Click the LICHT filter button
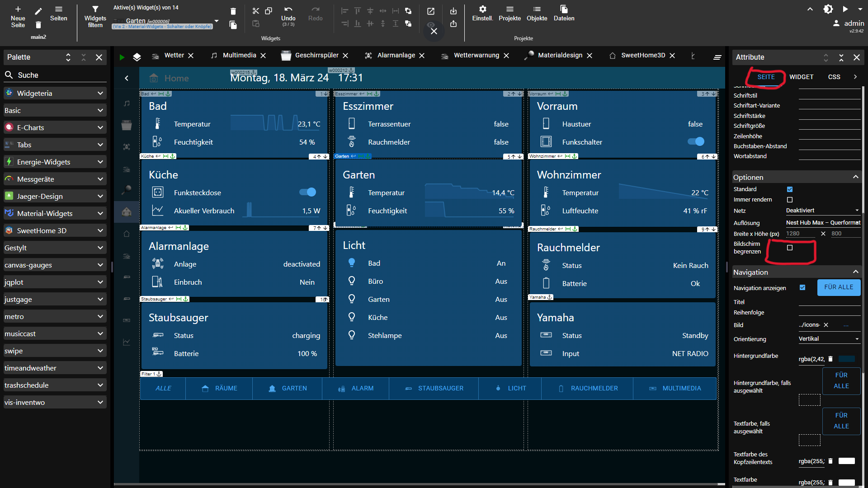Image resolution: width=868 pixels, height=488 pixels. tap(511, 388)
